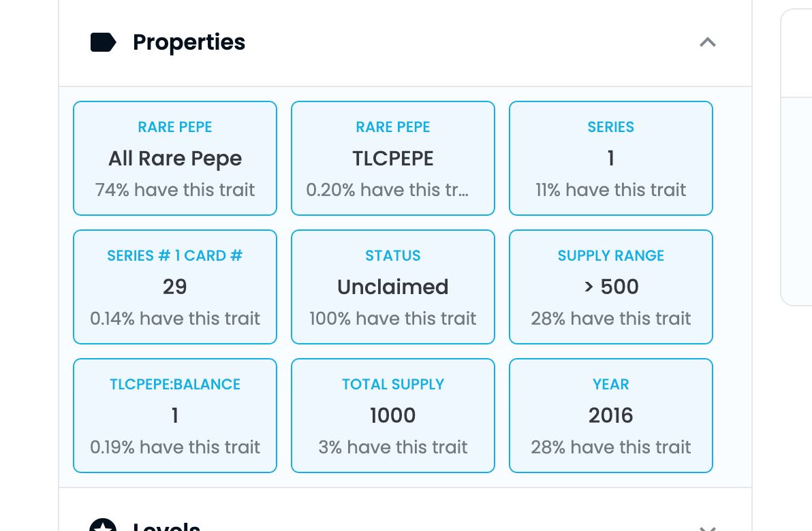Viewport: 812px width, 531px height.
Task: Expand the Levels section chevron
Action: [x=707, y=528]
